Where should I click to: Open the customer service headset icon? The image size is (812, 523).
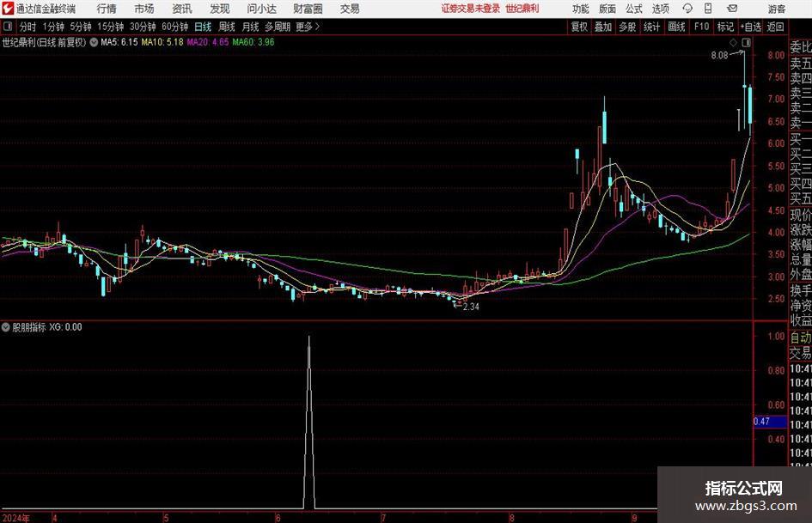[687, 9]
